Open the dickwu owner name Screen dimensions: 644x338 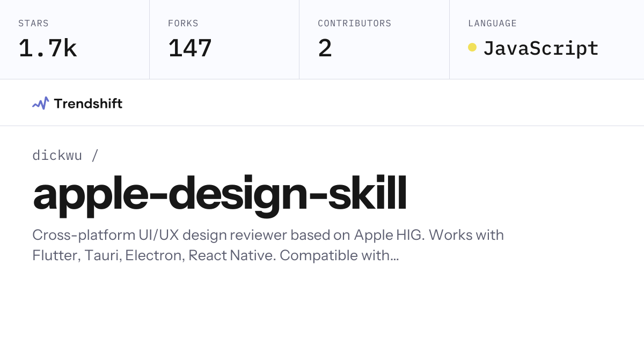(57, 156)
